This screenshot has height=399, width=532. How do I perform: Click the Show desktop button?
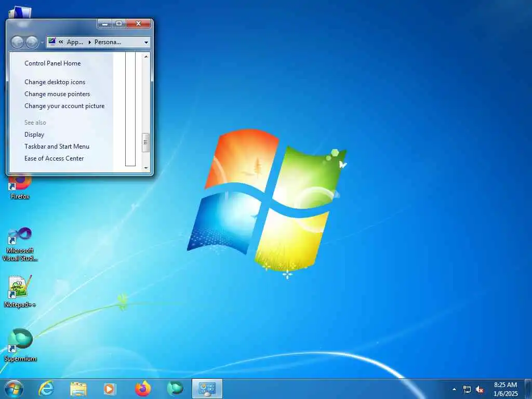tap(528, 389)
